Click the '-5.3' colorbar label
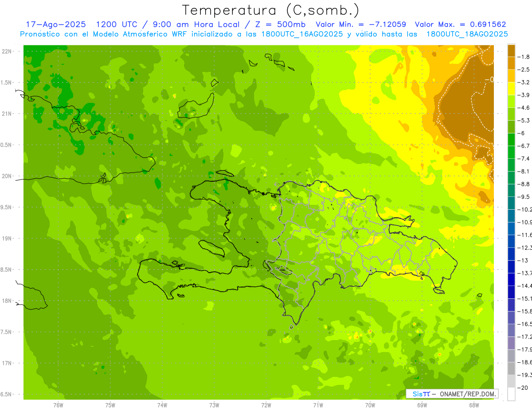532x411 pixels. pos(524,120)
